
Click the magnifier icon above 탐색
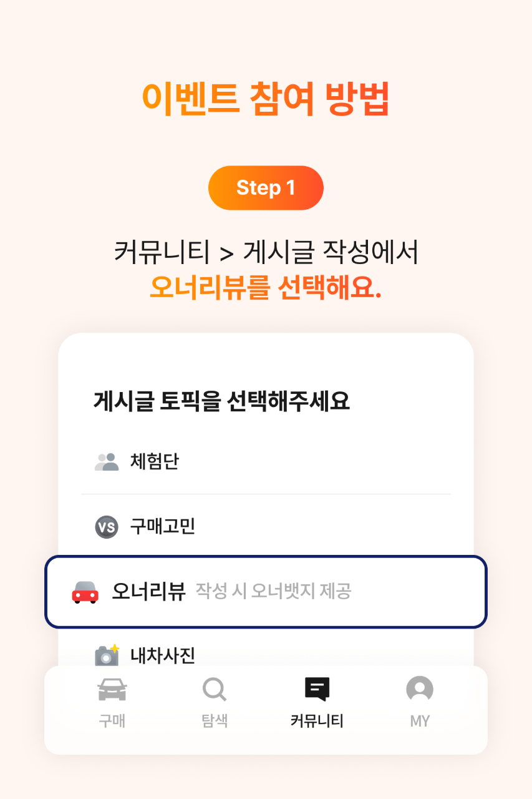[x=214, y=690]
